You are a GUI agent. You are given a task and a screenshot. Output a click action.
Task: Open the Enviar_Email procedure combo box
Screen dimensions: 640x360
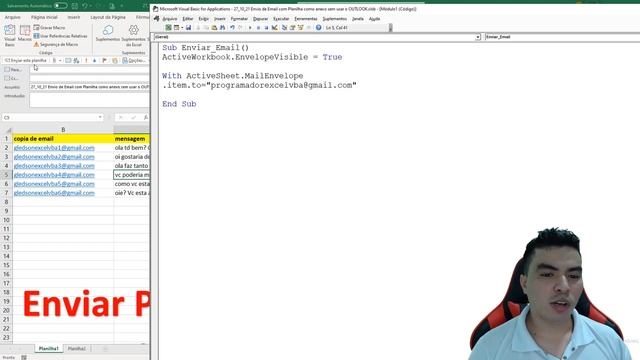(562, 37)
